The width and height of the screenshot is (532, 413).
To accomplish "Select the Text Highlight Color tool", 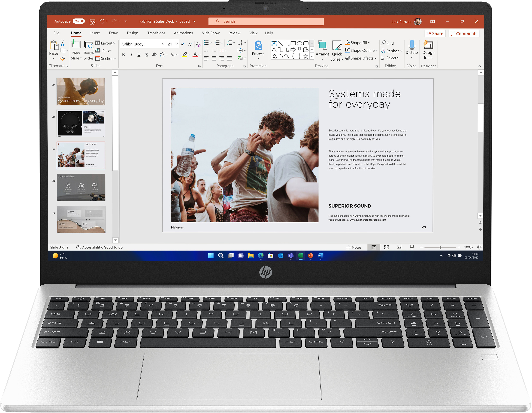I will 184,54.
